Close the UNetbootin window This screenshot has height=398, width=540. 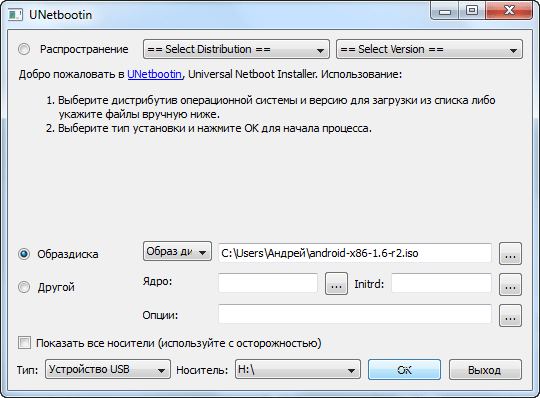[509, 11]
